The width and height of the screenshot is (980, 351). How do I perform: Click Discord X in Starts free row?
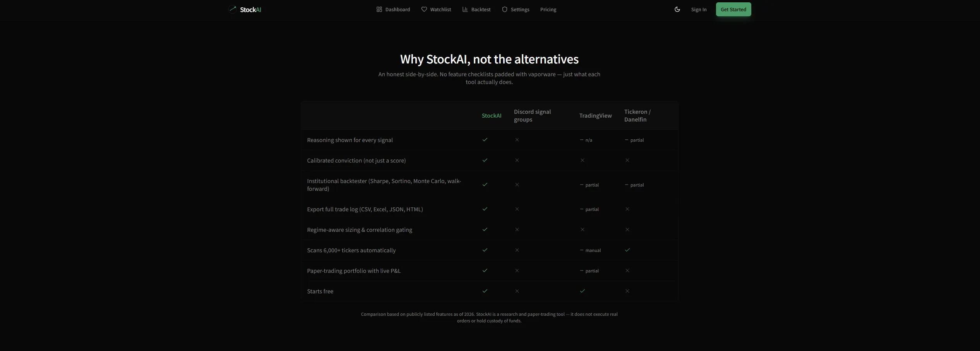(x=517, y=291)
